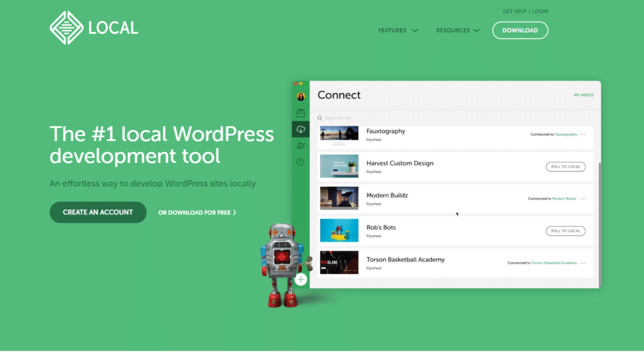The height and width of the screenshot is (359, 644).
Task: Click Or Download For Free link
Action: tap(197, 213)
